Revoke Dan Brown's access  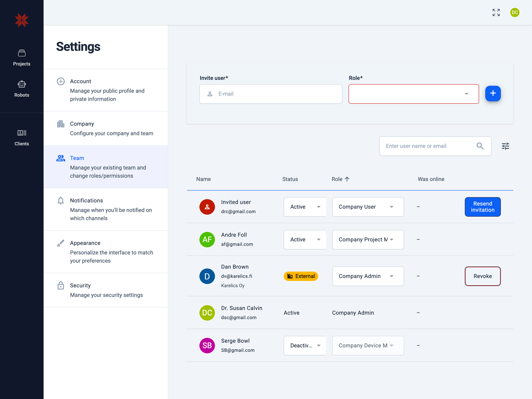click(483, 276)
